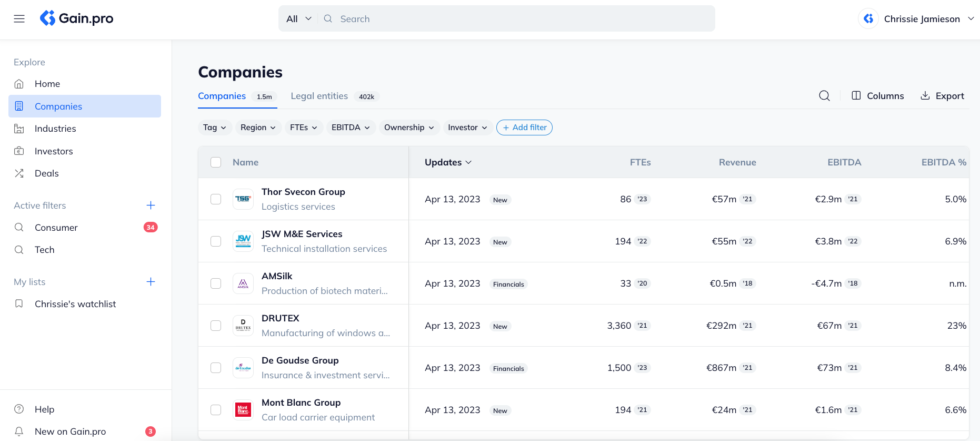Click the Investors briefcase icon

[19, 151]
